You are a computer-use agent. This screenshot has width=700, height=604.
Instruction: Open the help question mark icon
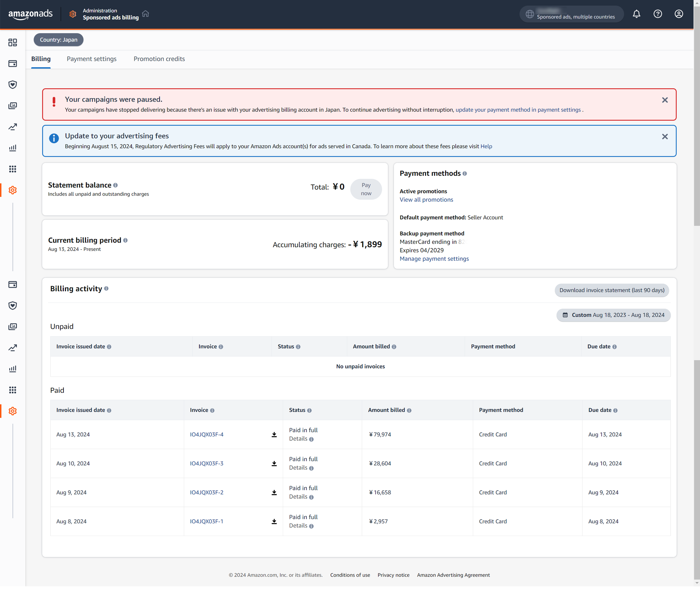click(x=658, y=14)
